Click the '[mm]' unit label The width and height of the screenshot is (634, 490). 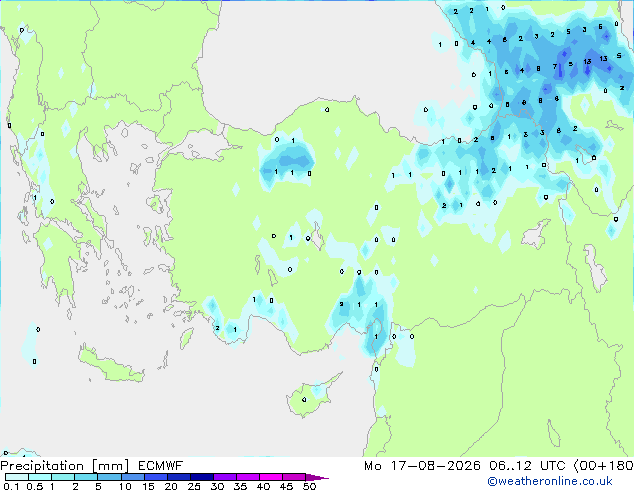pyautogui.click(x=110, y=466)
